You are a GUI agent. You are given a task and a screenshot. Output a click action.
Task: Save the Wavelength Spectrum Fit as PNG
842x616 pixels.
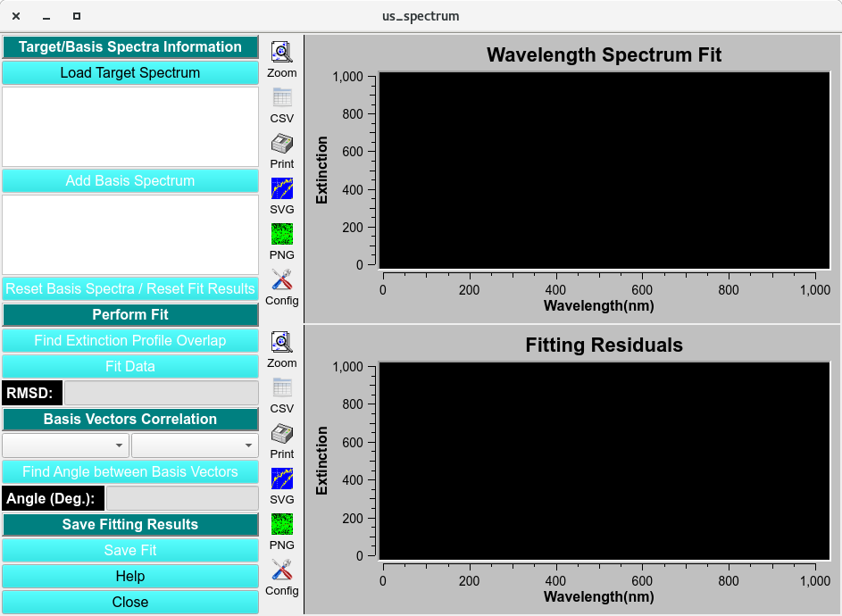click(x=281, y=234)
